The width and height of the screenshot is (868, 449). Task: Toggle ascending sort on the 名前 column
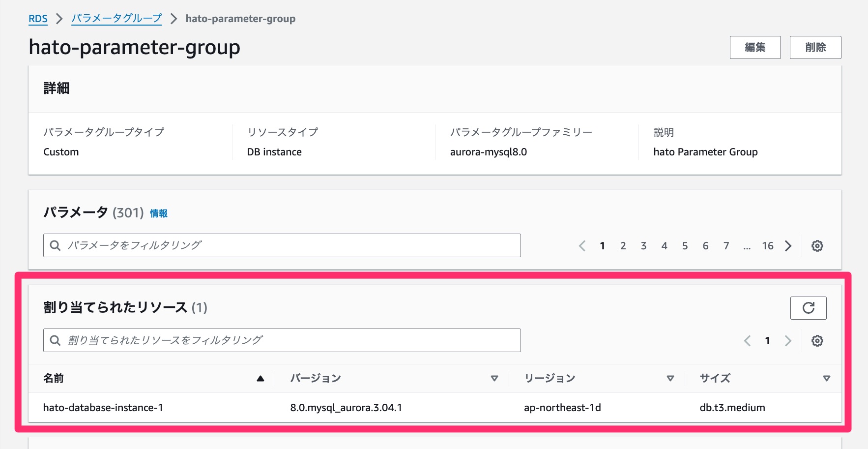click(260, 378)
